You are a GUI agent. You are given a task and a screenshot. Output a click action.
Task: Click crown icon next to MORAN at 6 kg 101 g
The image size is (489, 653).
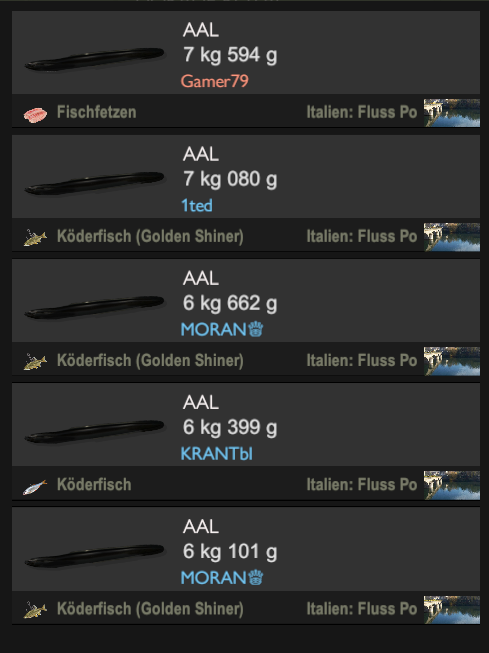[x=256, y=578]
